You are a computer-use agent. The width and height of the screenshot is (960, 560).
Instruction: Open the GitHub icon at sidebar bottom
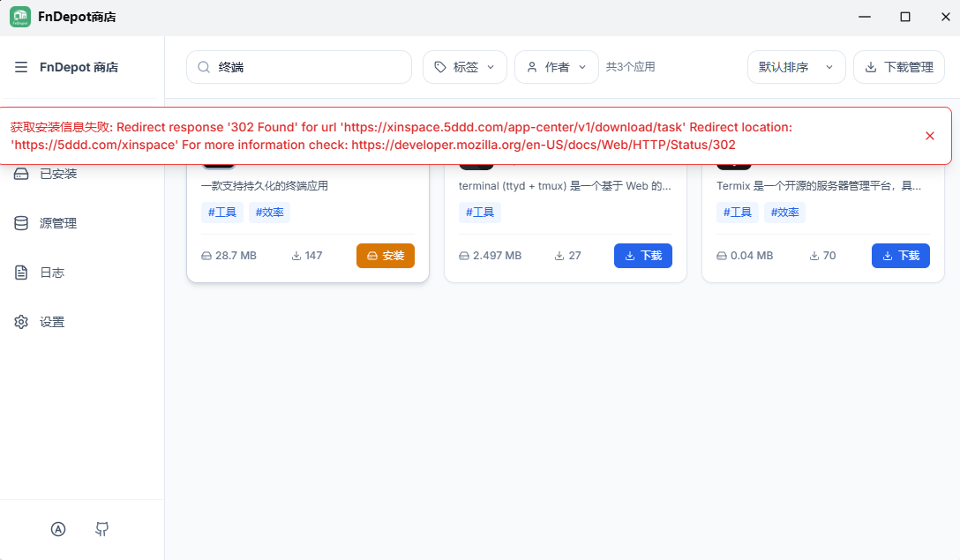(x=102, y=529)
